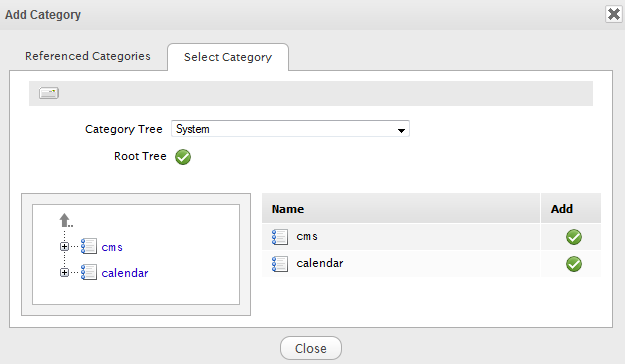The height and width of the screenshot is (364, 625).
Task: Close the Add Category dialog with X
Action: (614, 14)
